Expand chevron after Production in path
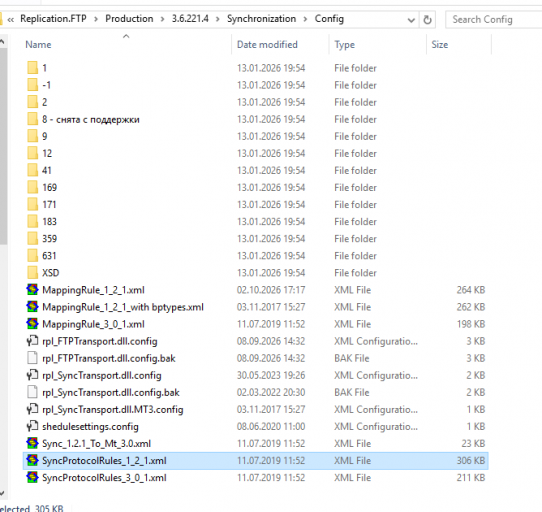The width and height of the screenshot is (542, 512). click(162, 19)
